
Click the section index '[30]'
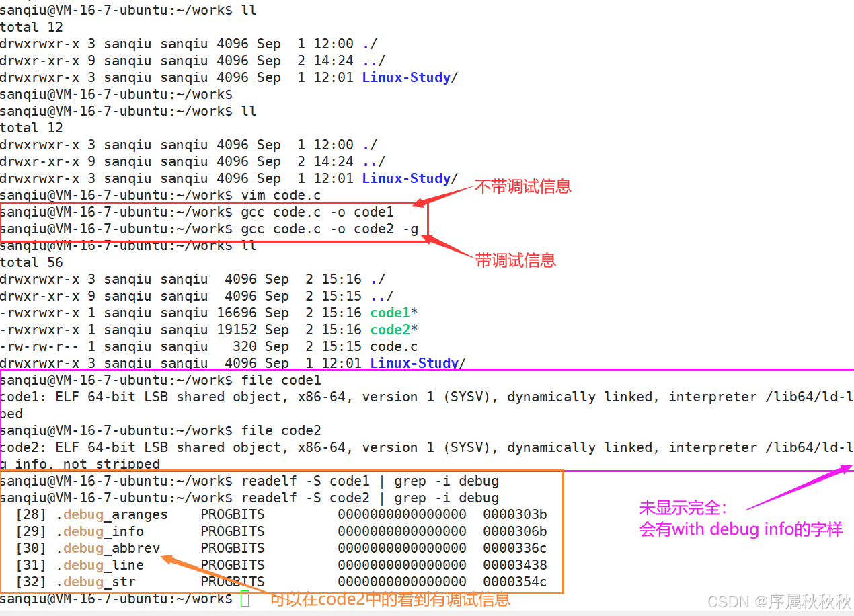coord(32,548)
